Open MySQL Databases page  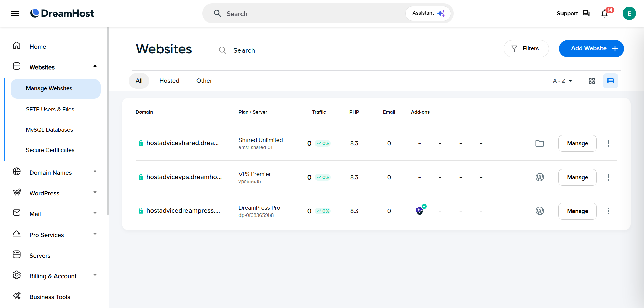[x=49, y=130]
